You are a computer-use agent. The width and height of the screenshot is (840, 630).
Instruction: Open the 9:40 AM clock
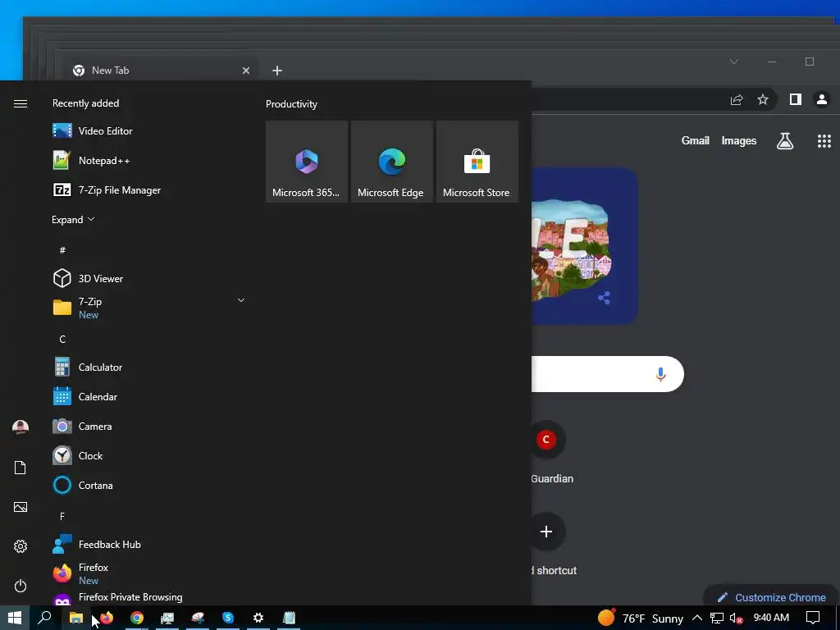point(771,618)
